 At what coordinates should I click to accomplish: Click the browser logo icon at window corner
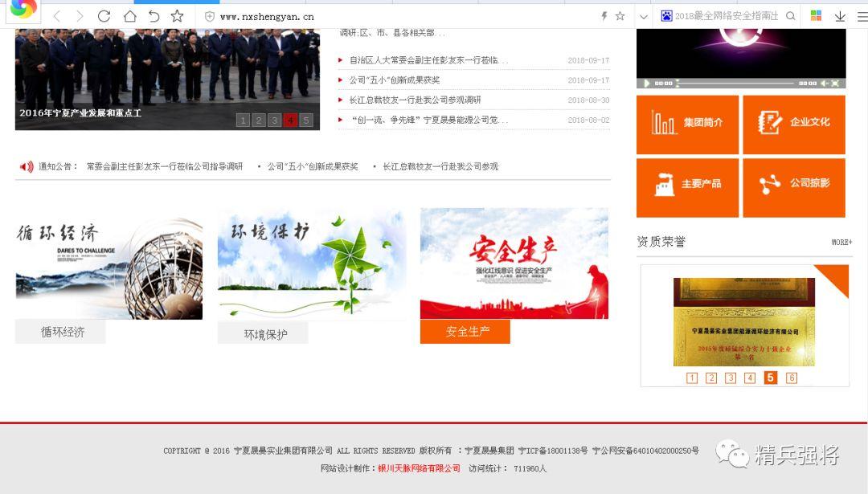pyautogui.click(x=23, y=9)
